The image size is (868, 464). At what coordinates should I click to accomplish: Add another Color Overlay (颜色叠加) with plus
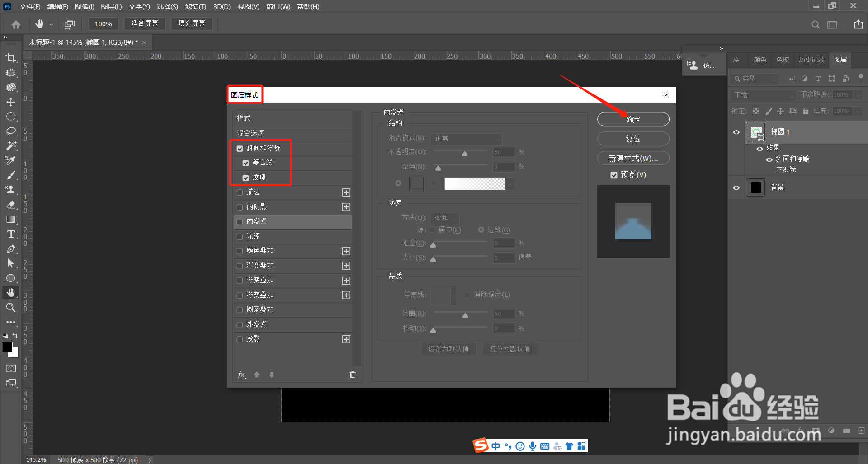coord(346,251)
